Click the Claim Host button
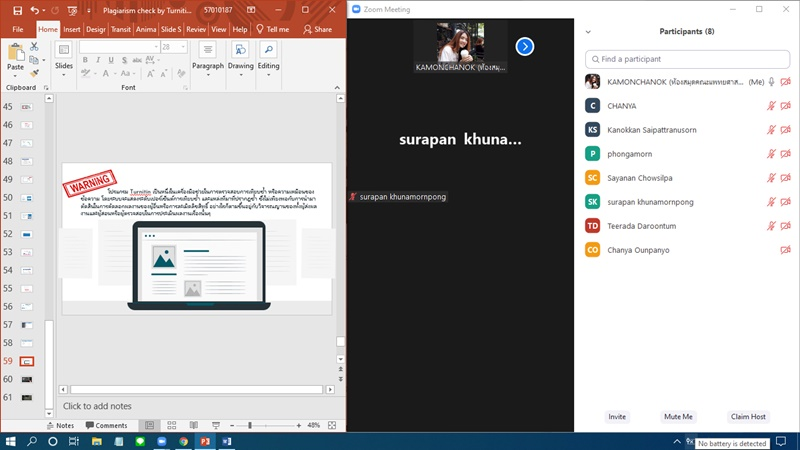Viewport: 800px width, 450px height. [x=748, y=416]
